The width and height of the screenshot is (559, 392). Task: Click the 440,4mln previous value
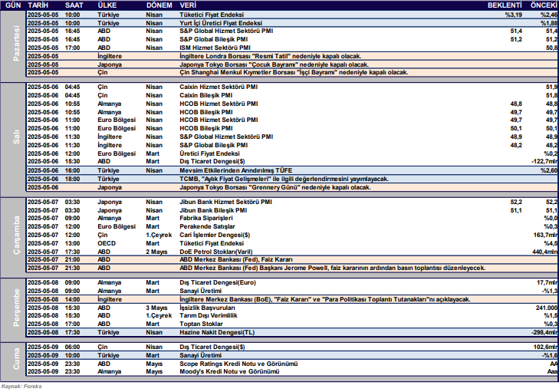[544, 252]
